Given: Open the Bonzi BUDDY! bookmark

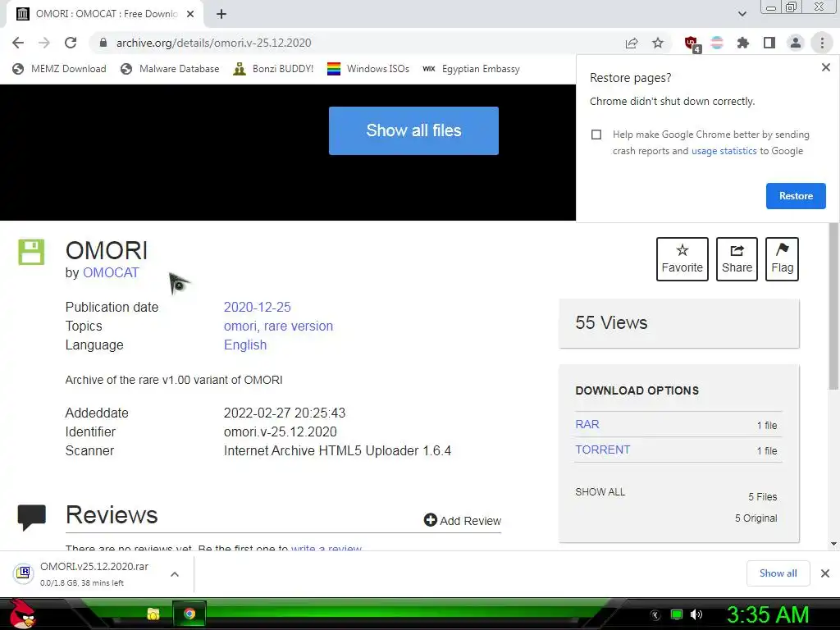Looking at the screenshot, I should 273,69.
